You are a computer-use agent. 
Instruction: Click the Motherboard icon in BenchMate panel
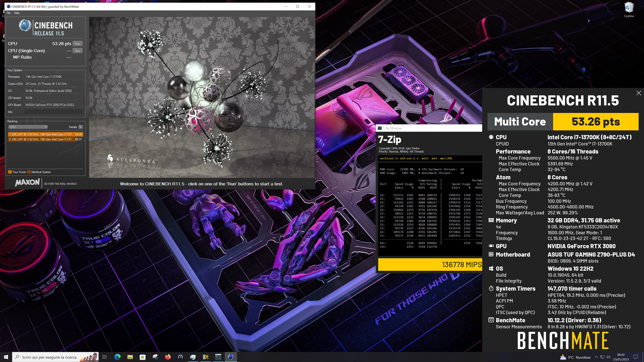coord(491,254)
